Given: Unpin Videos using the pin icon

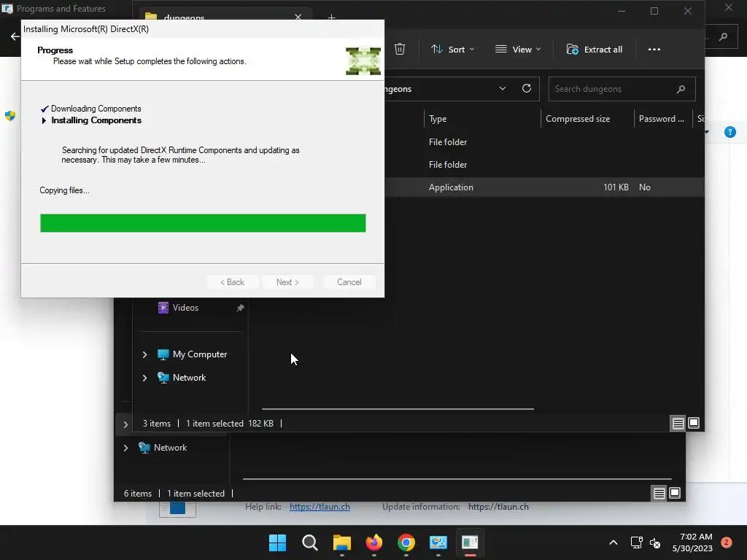Looking at the screenshot, I should click(240, 308).
